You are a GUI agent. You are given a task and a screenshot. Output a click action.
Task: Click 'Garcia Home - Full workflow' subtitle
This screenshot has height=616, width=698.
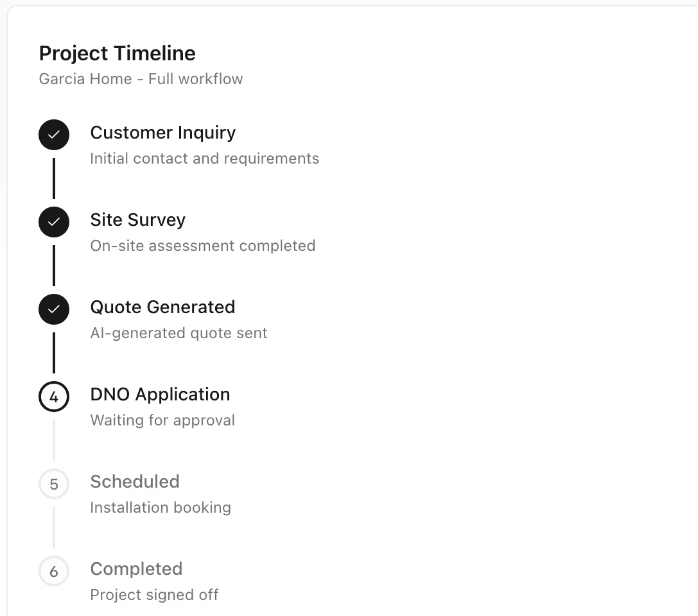coord(141,79)
